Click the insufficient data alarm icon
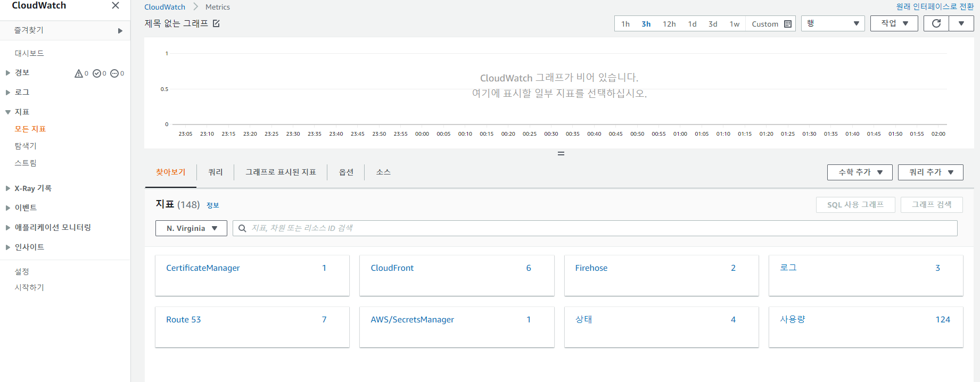Screen dimensions: 980x382 114,73
